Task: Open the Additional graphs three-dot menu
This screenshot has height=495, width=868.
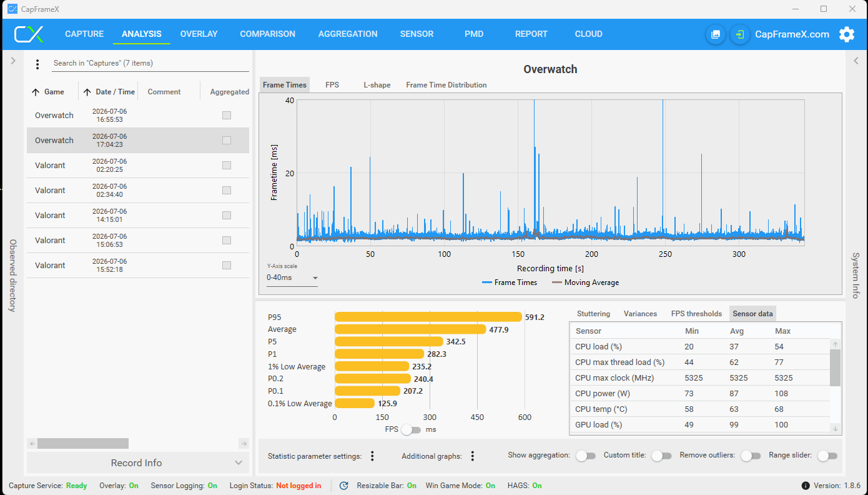Action: click(x=473, y=456)
